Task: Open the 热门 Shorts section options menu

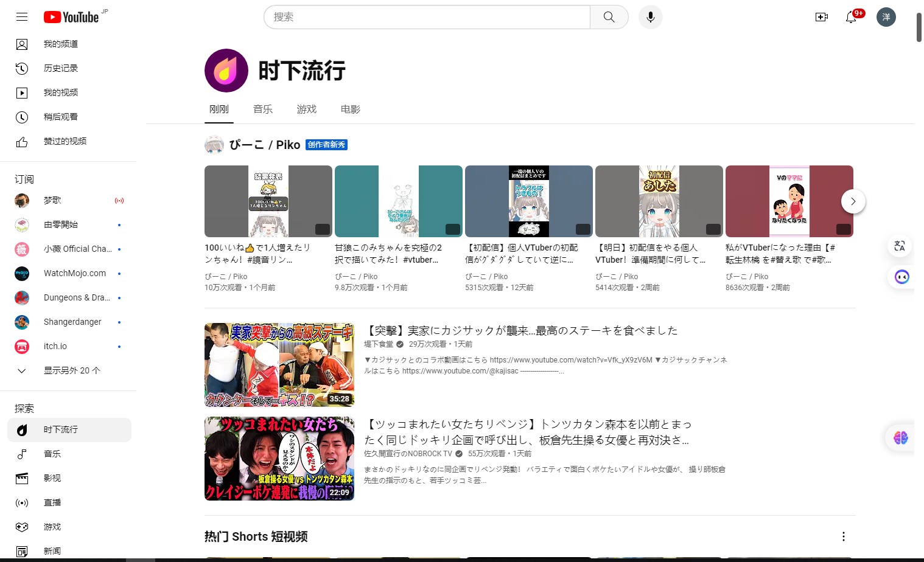Action: (843, 536)
